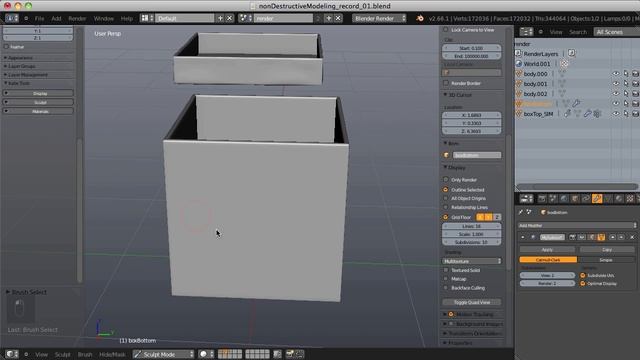Toggle Grid Floor checkbox

tap(446, 217)
